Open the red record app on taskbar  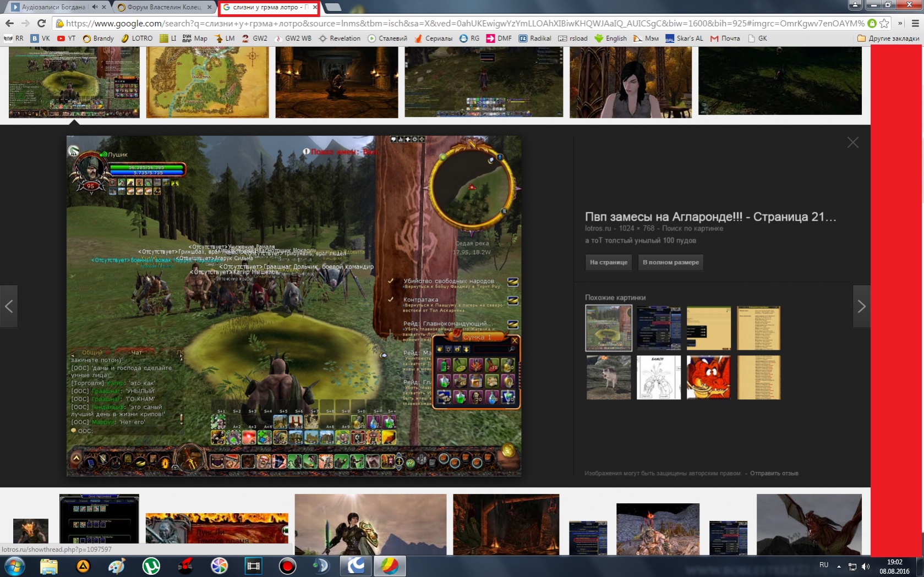[x=287, y=566]
